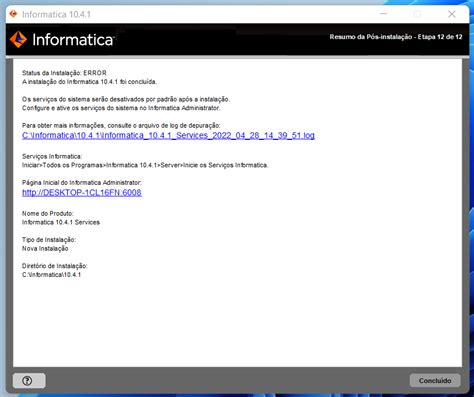Open the debug log file link
Screen dimensions: 474x397
coord(168,136)
